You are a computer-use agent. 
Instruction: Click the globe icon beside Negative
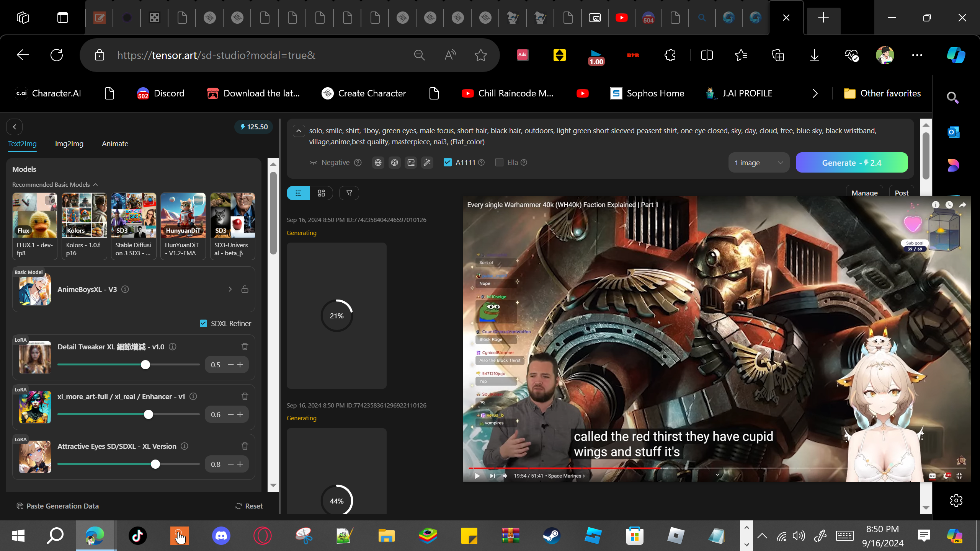pyautogui.click(x=378, y=163)
